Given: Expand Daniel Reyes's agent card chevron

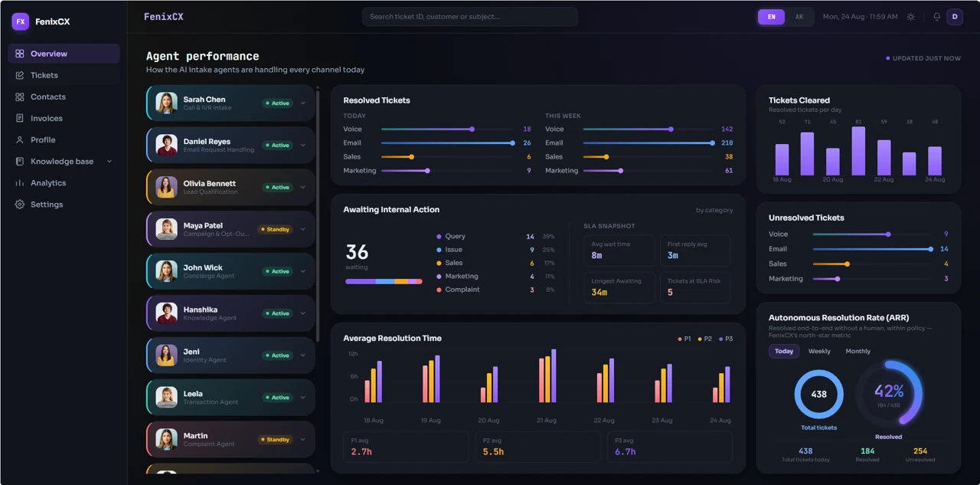Looking at the screenshot, I should [x=303, y=145].
